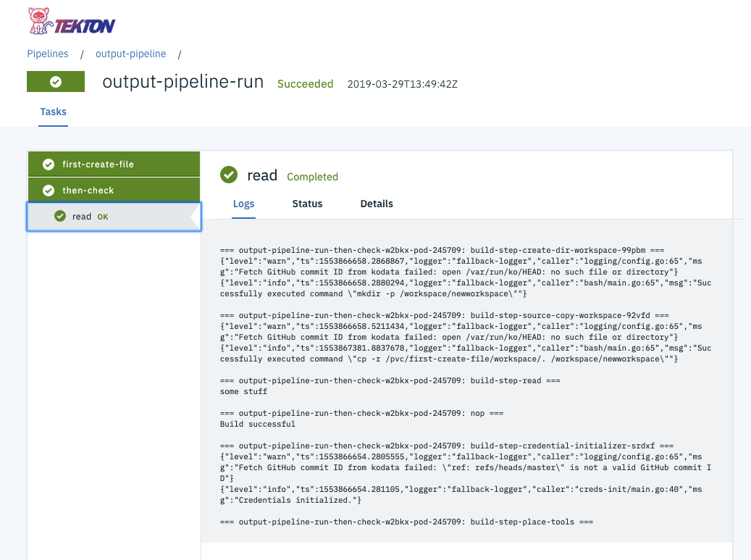The height and width of the screenshot is (560, 751).
Task: Click the 'Build successful' log line
Action: (x=258, y=424)
